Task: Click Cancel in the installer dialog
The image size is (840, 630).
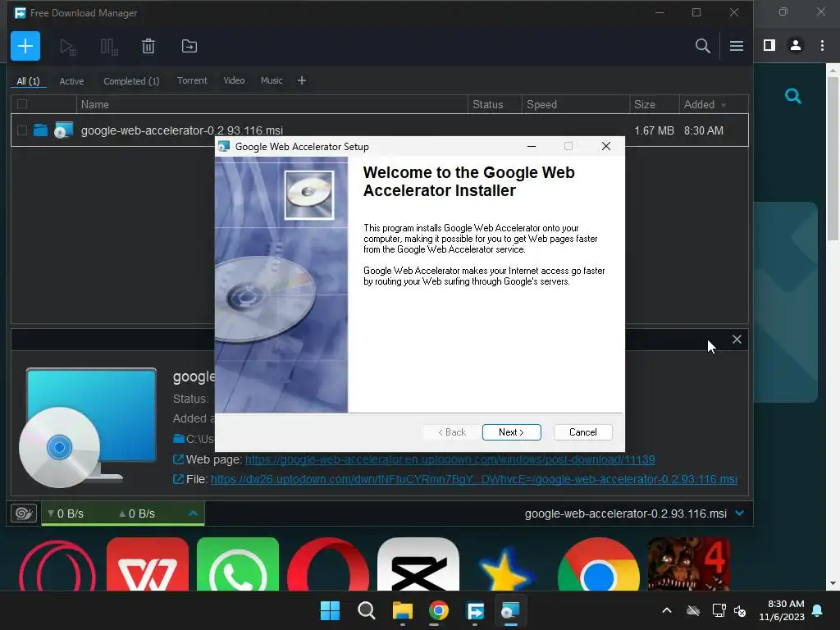Action: pos(583,432)
